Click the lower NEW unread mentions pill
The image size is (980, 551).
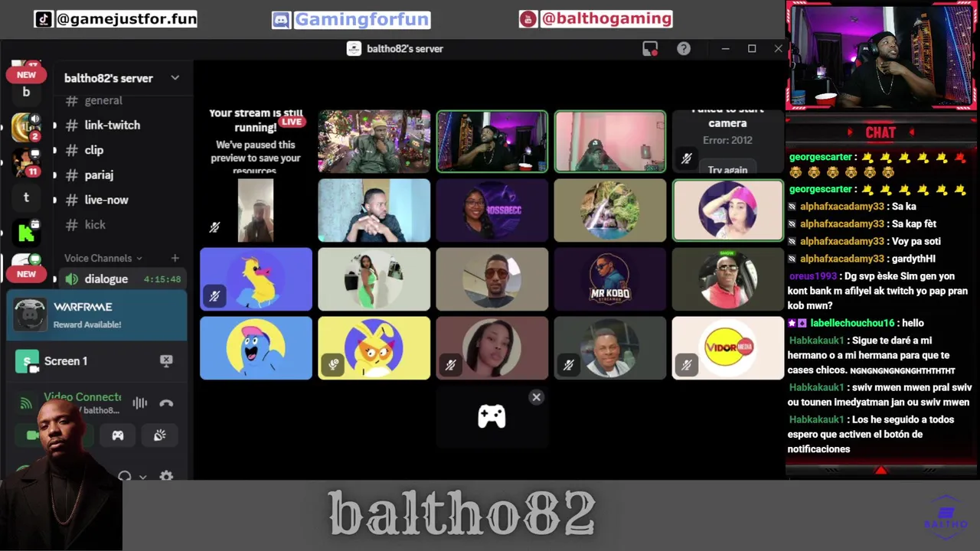tap(26, 274)
